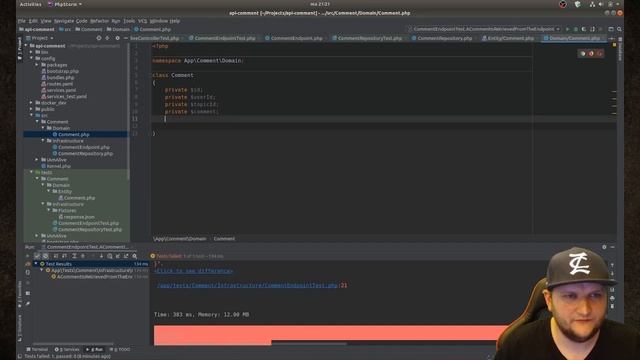The height and width of the screenshot is (360, 640).
Task: Open the file in Chrome browser icon
Action: [x=582, y=53]
